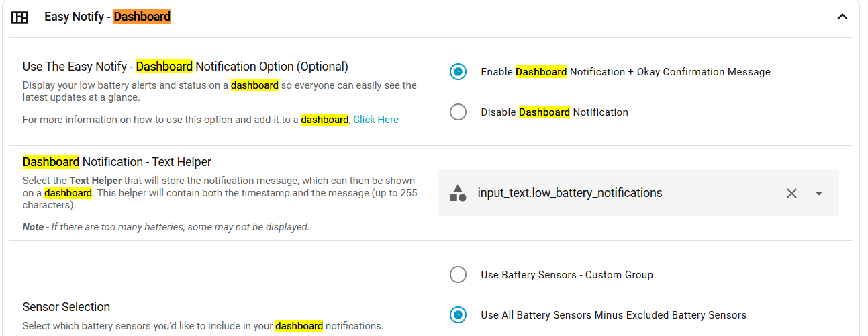Click the "Easy Notify - Dashboard" section title

(107, 17)
